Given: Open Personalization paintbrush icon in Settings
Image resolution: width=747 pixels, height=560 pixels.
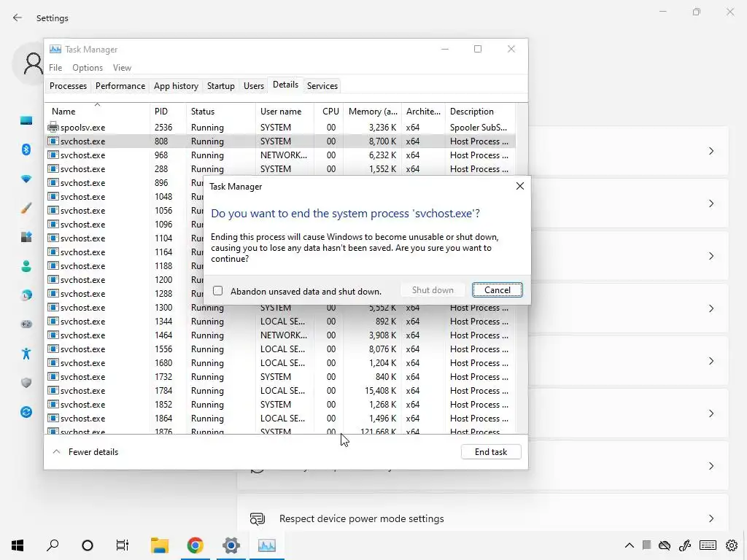Looking at the screenshot, I should click(x=26, y=208).
